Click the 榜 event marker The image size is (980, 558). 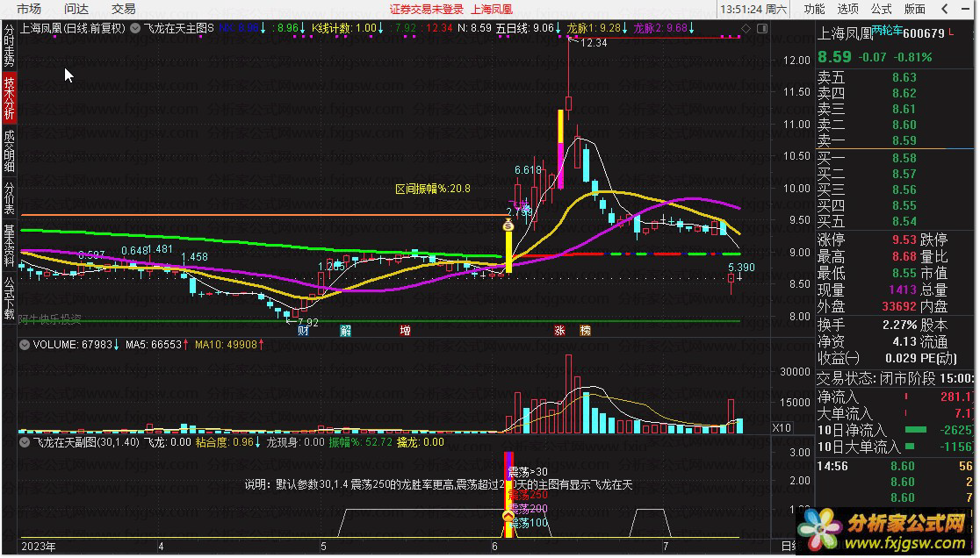585,331
